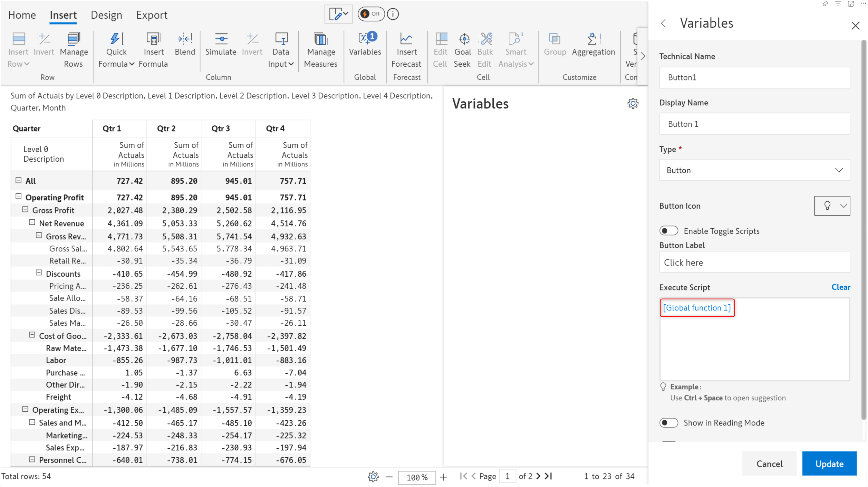Clear the Execute Script
Image resolution: width=868 pixels, height=487 pixels.
coord(840,287)
